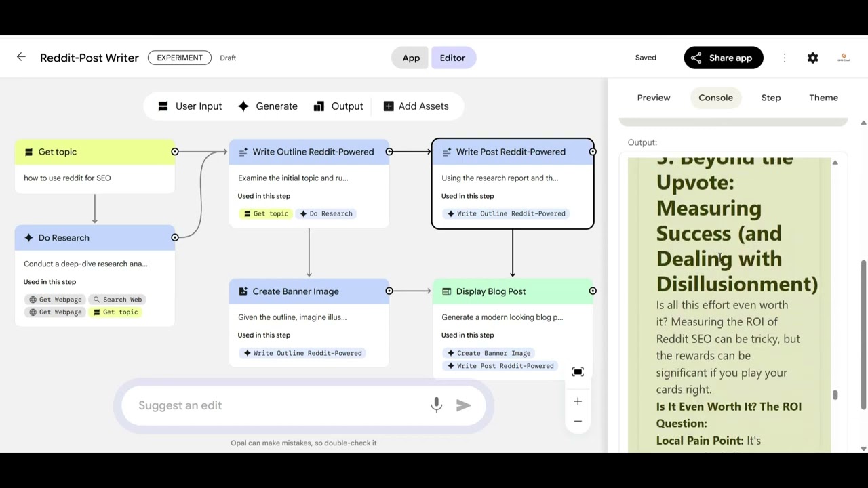Click the user profile avatar
Screen dimensions: 868x488
[x=844, y=58]
